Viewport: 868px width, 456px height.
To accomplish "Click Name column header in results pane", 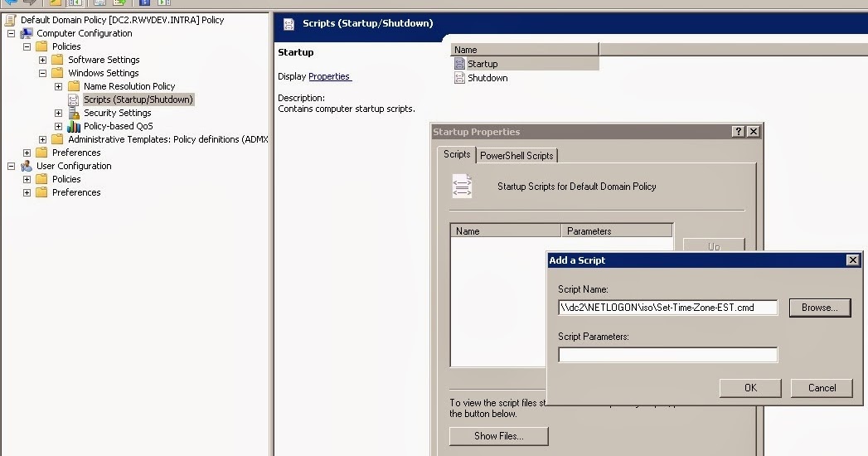I will (525, 50).
